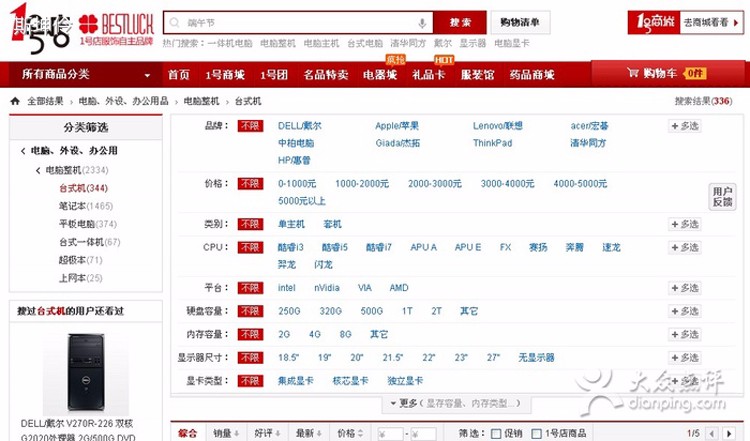
Task: Expand 更多 filter options
Action: [456, 403]
